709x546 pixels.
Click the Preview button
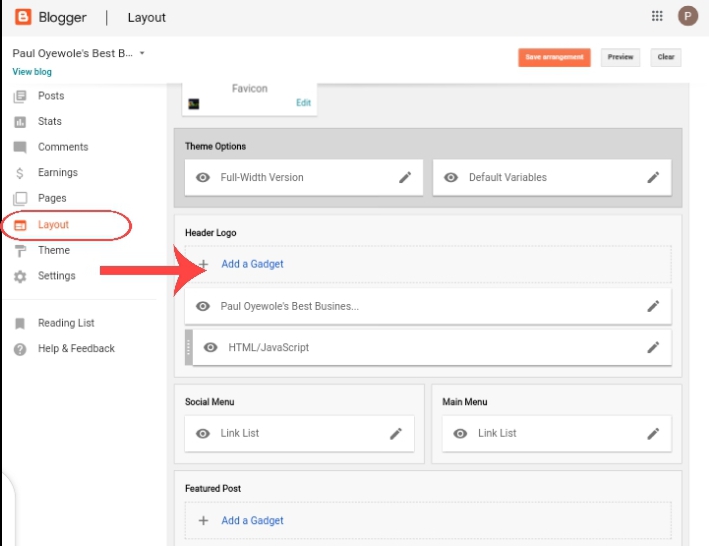pos(620,57)
